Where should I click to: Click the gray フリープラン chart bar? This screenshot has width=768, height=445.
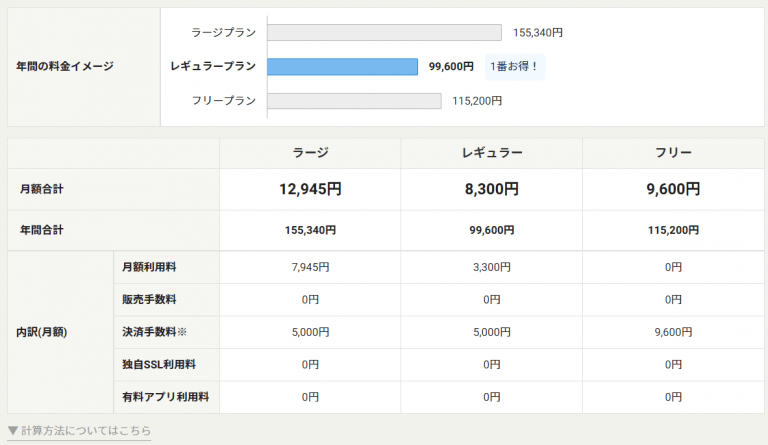coord(354,100)
